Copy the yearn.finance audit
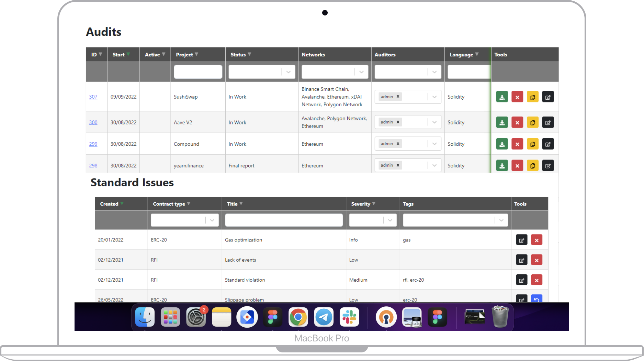 coord(533,165)
